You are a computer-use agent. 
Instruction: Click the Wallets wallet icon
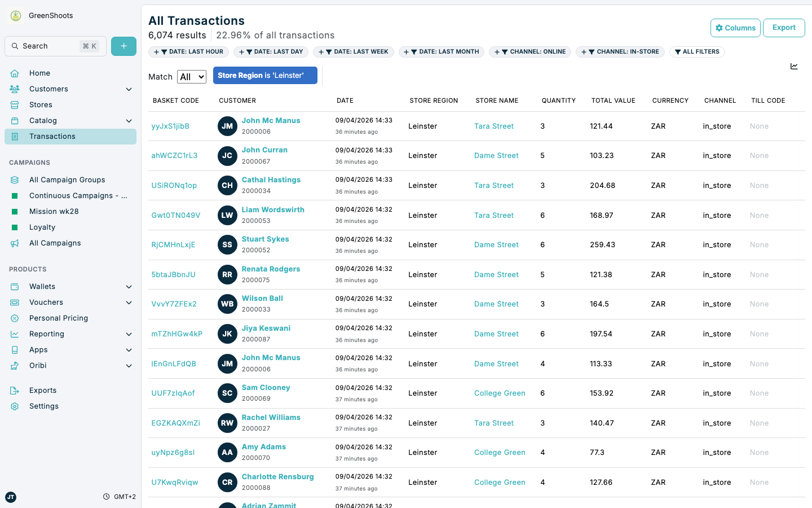tap(15, 286)
